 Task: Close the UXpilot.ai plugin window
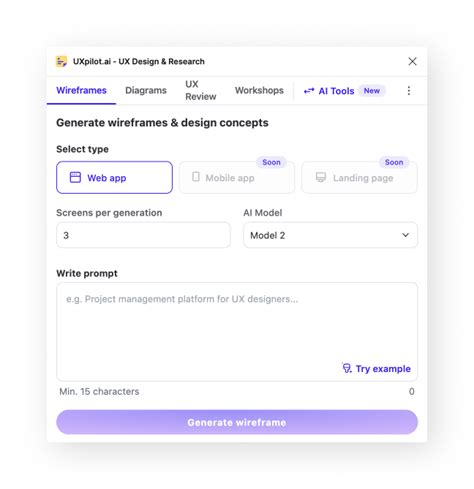412,61
